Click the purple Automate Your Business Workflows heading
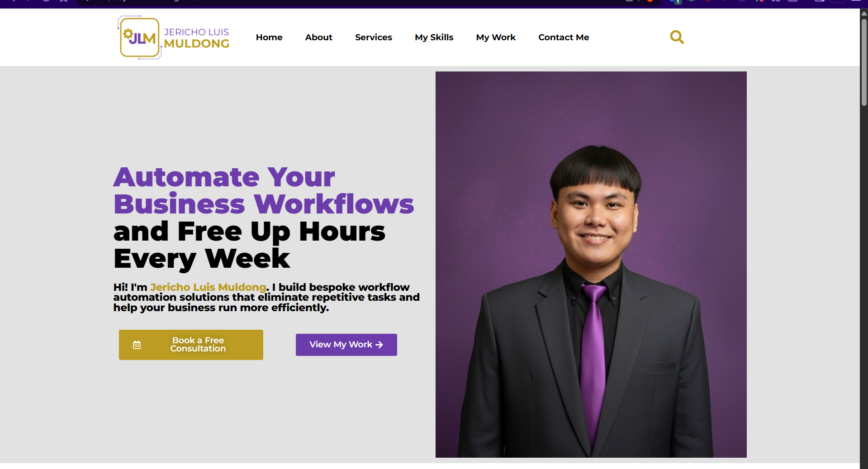The width and height of the screenshot is (868, 469). tap(264, 190)
